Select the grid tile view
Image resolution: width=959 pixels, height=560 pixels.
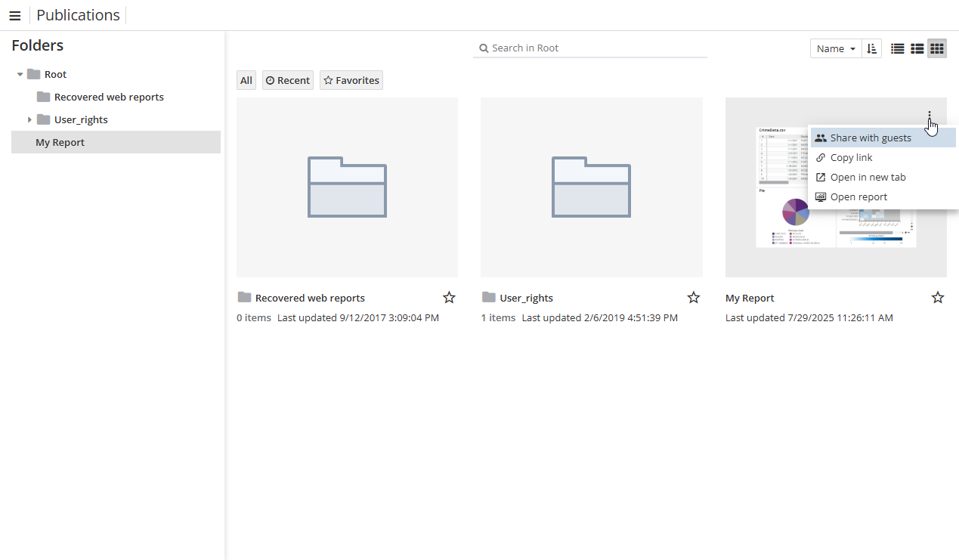point(936,48)
